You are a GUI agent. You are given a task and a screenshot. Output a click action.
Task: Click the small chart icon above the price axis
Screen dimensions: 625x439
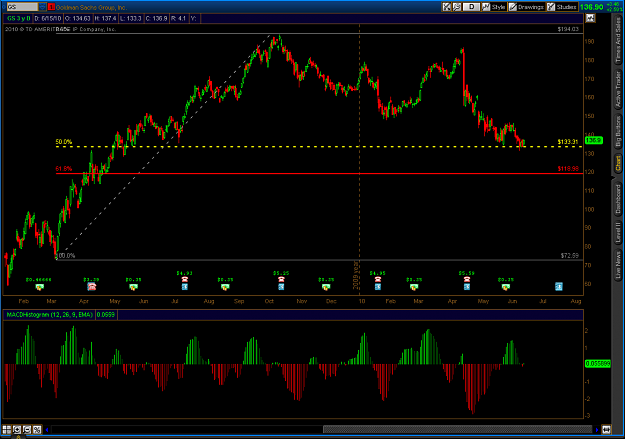(x=590, y=18)
